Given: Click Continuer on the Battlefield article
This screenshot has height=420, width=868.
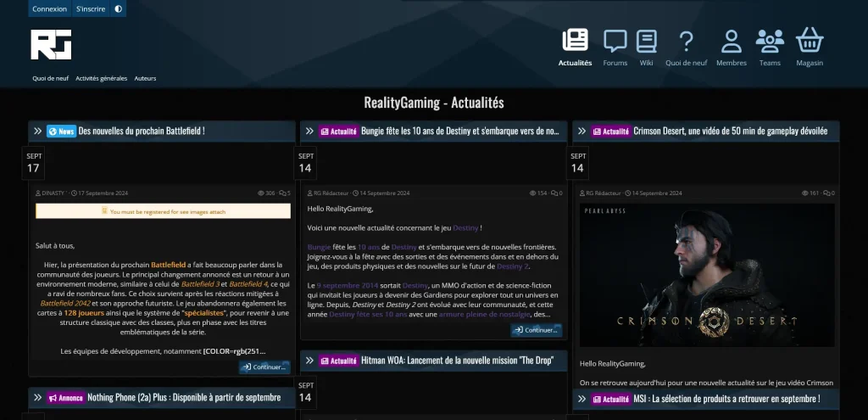Looking at the screenshot, I should (264, 367).
